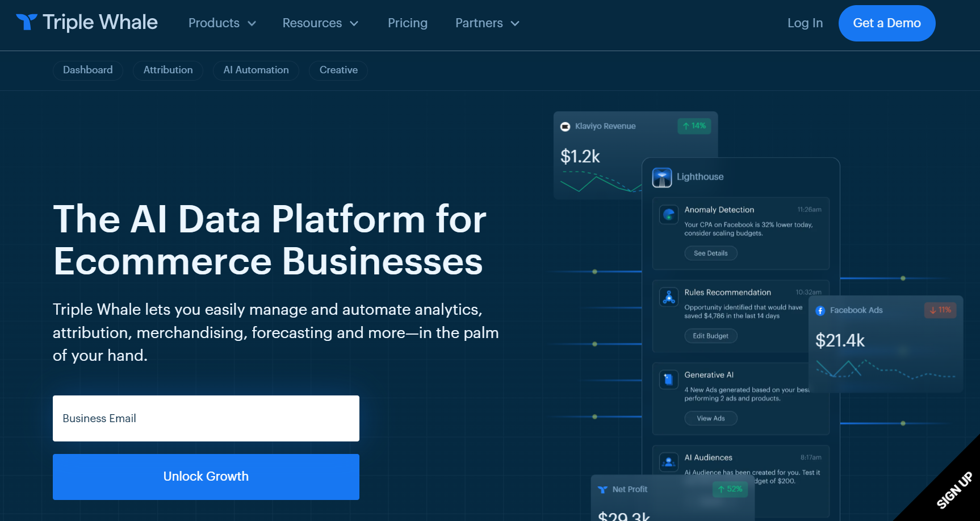Click the 11:26am timestamp
Image resolution: width=980 pixels, height=521 pixels.
point(809,210)
